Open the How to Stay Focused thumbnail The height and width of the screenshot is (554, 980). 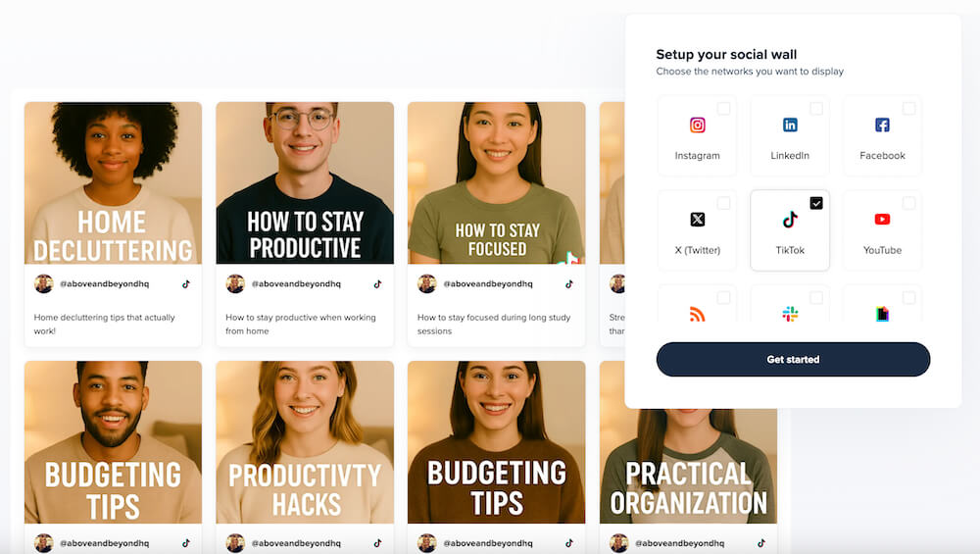[496, 183]
